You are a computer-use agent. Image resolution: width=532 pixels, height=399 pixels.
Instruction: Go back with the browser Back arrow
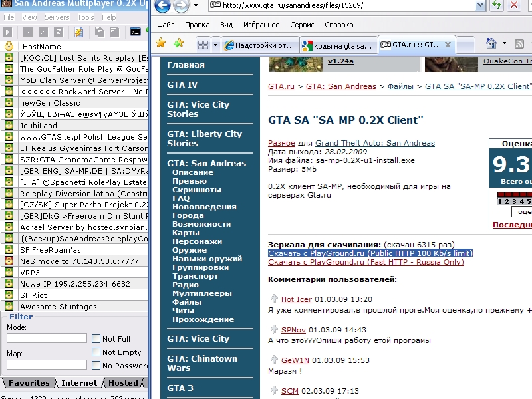coord(162,5)
